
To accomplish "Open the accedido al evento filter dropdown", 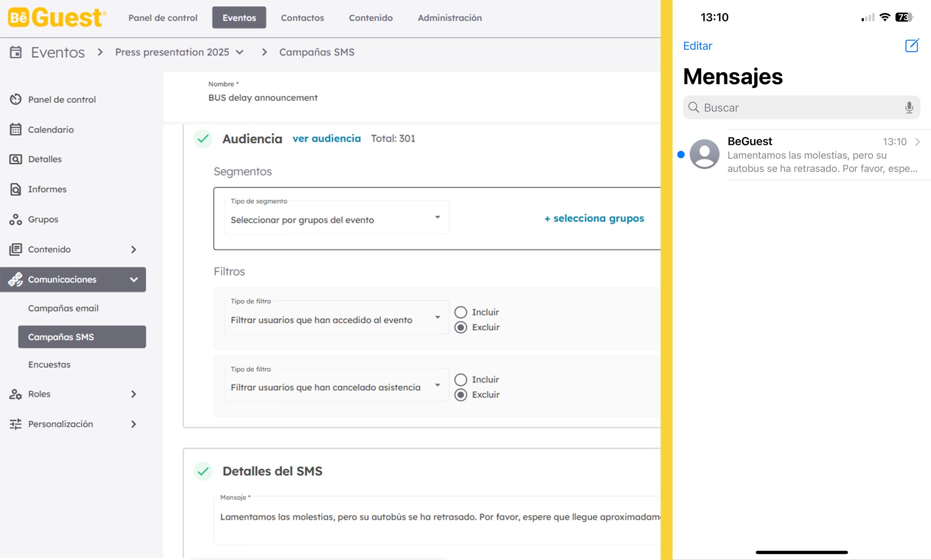I will point(337,317).
